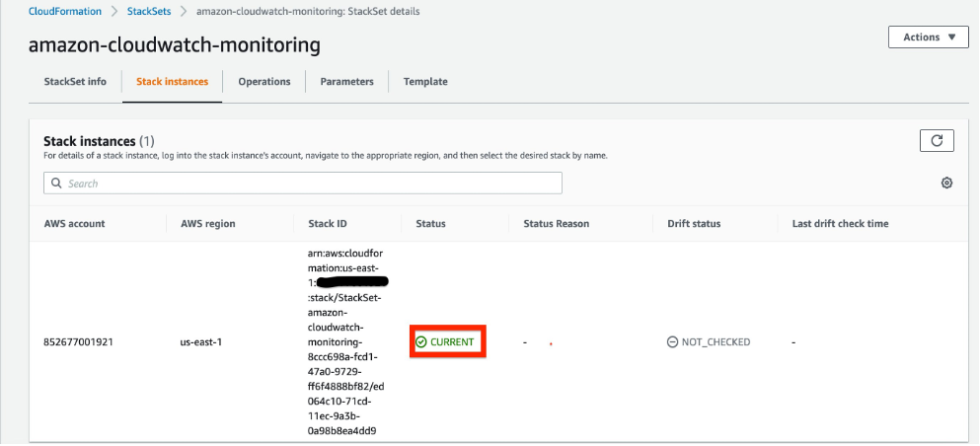Select the Stack instances tab
This screenshot has width=980, height=446.
173,82
